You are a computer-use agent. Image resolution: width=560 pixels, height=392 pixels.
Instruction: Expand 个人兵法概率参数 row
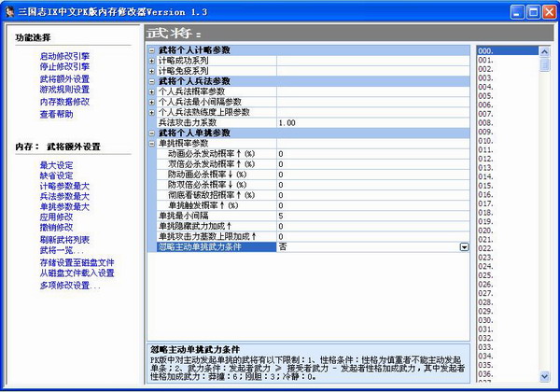tap(151, 92)
